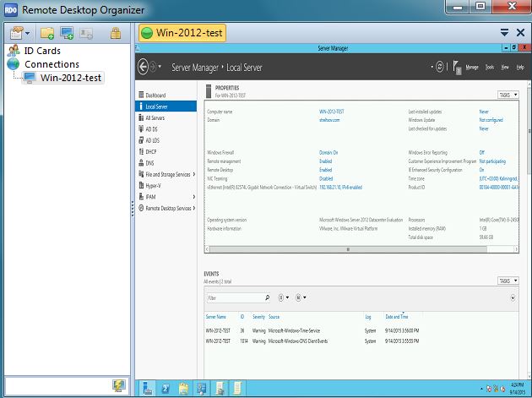Viewport: 532px width, 398px height.
Task: Click the refresh icon in Server Manager header
Action: click(x=440, y=67)
